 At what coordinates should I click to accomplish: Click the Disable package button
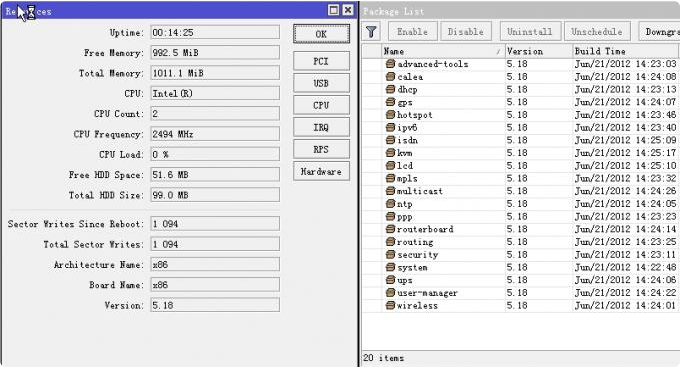coord(466,32)
